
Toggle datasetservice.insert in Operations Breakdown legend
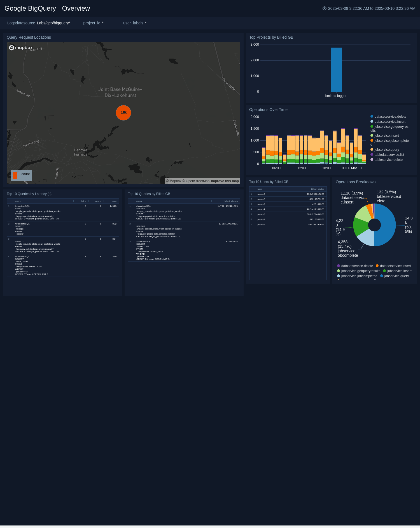pyautogui.click(x=395, y=266)
